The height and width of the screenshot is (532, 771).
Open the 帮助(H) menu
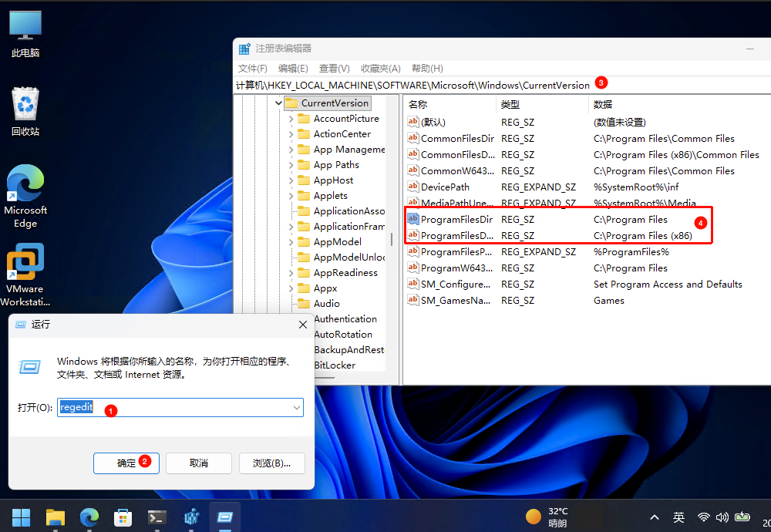point(427,69)
